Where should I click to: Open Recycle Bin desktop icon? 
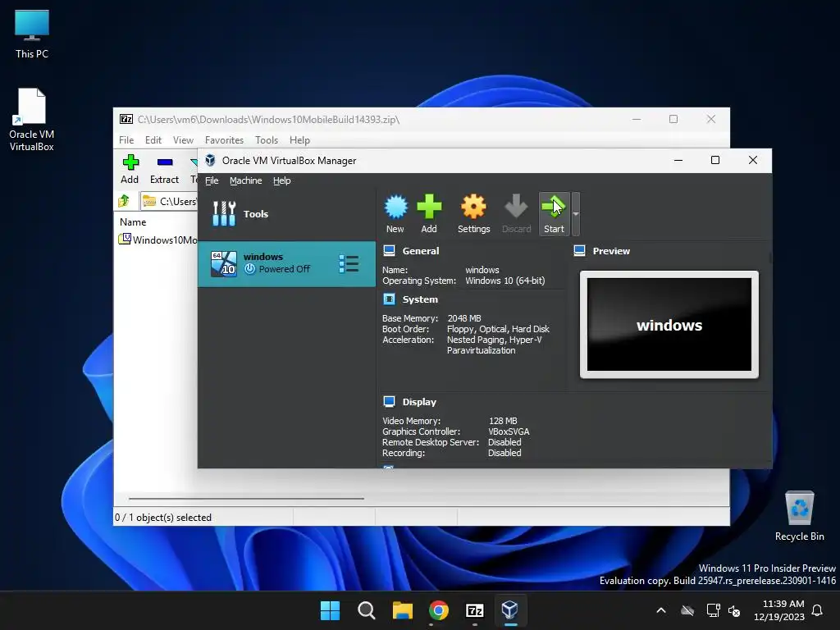(799, 516)
